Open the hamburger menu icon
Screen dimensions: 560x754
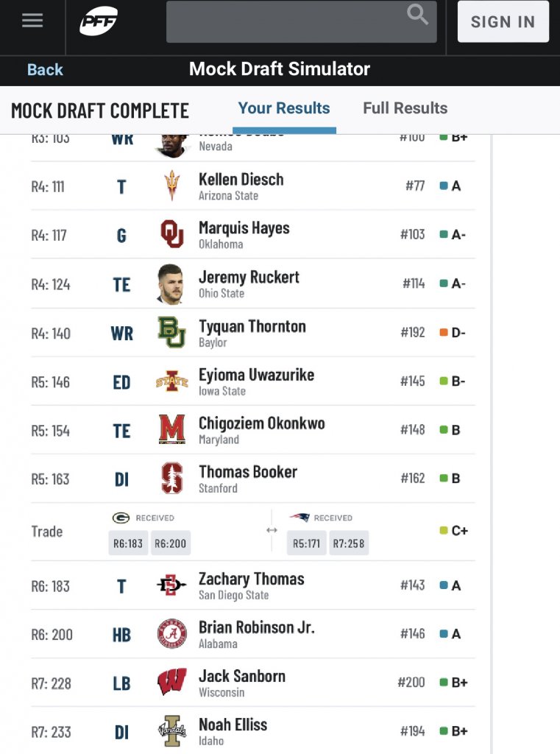tap(32, 20)
